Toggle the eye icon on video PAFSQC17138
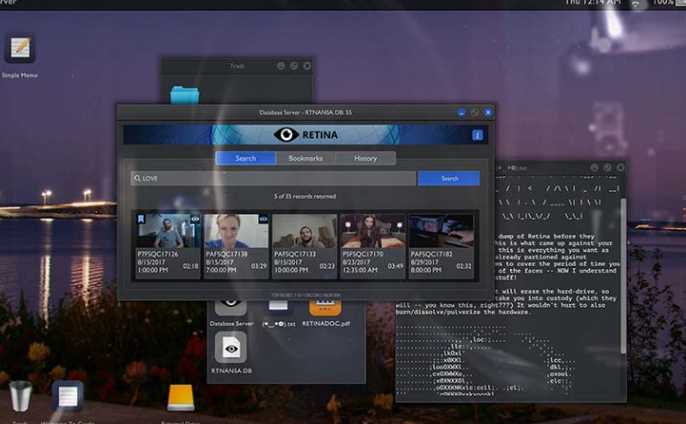The width and height of the screenshot is (686, 424). tap(262, 218)
